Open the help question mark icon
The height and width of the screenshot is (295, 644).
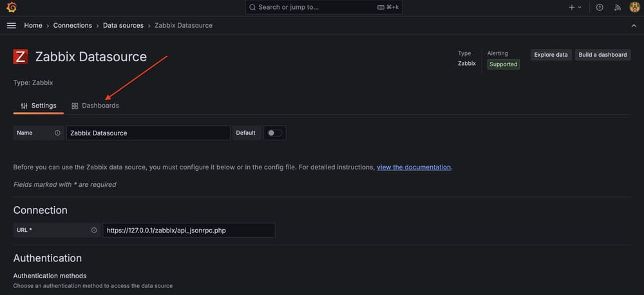(600, 7)
